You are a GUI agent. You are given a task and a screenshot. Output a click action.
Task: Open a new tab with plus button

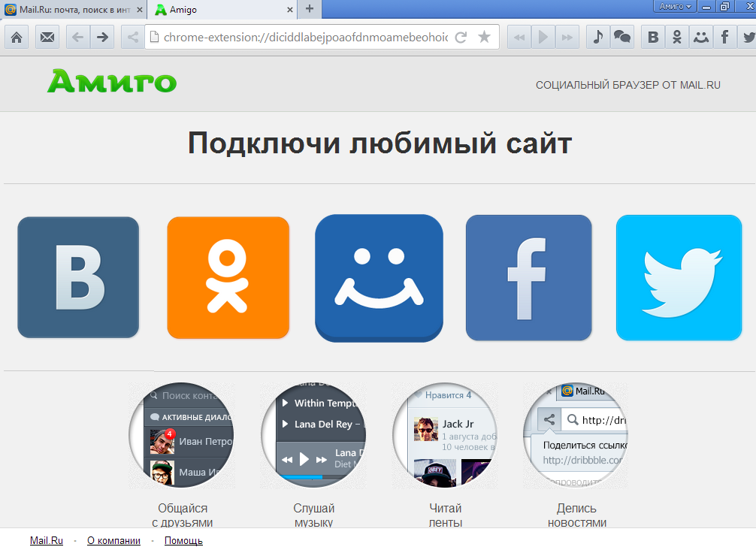pyautogui.click(x=309, y=9)
